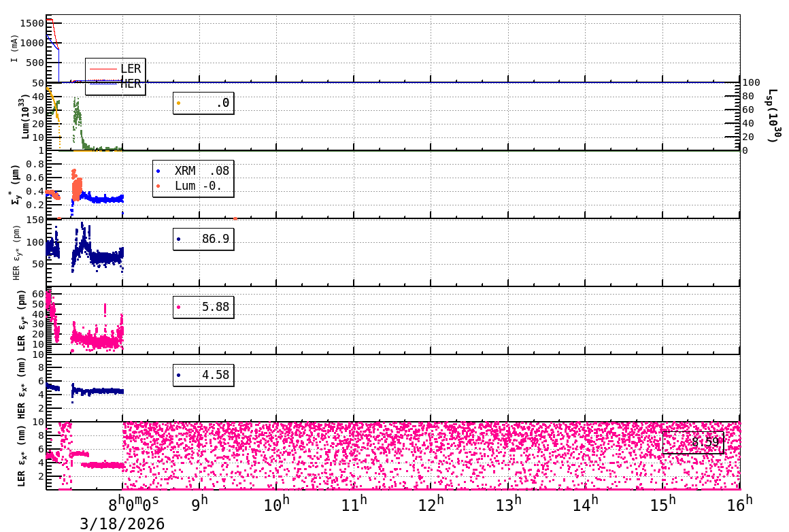Viewport: 789px width, 532px height.
Task: Click the Lsp(10^30) right axis label
Action: 774,116
